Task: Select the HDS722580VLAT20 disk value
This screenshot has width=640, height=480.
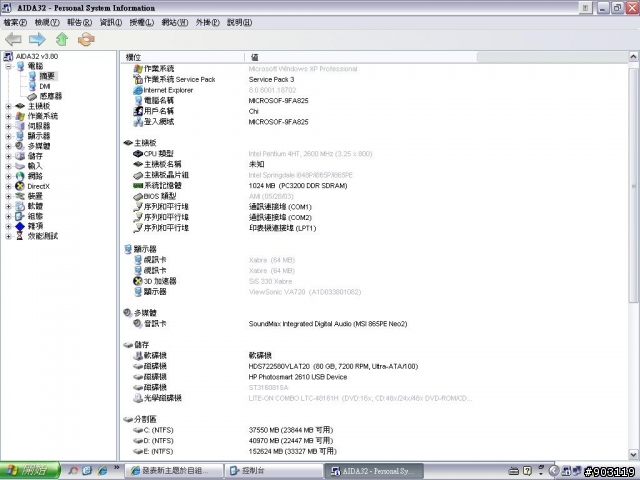Action: pos(333,366)
